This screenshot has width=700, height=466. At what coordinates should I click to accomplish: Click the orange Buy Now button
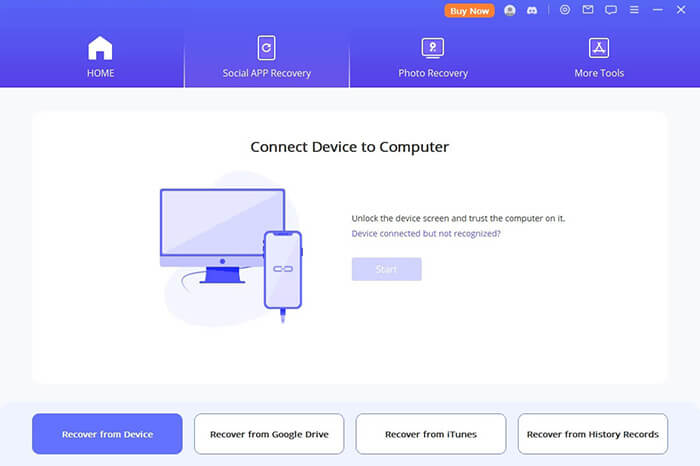click(469, 11)
